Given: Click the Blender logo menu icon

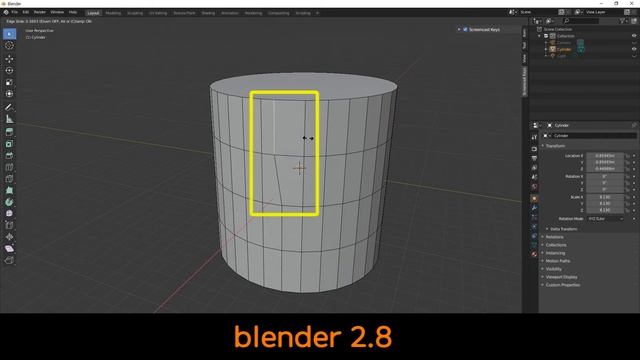Looking at the screenshot, I should pyautogui.click(x=6, y=13).
